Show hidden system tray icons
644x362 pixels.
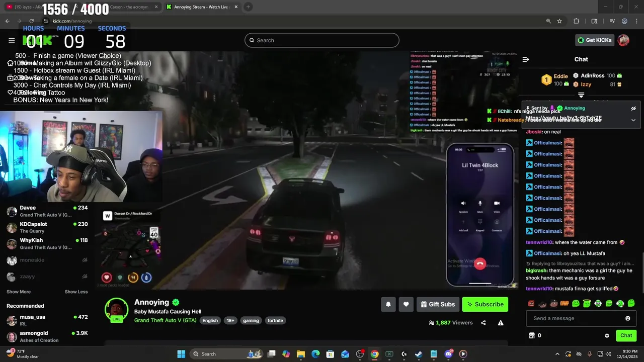[x=557, y=354]
